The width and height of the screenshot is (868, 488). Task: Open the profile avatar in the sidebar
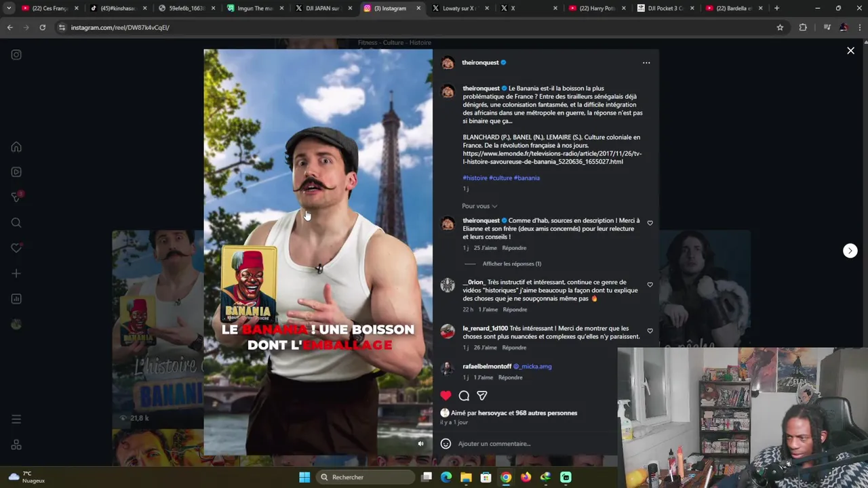tap(16, 324)
